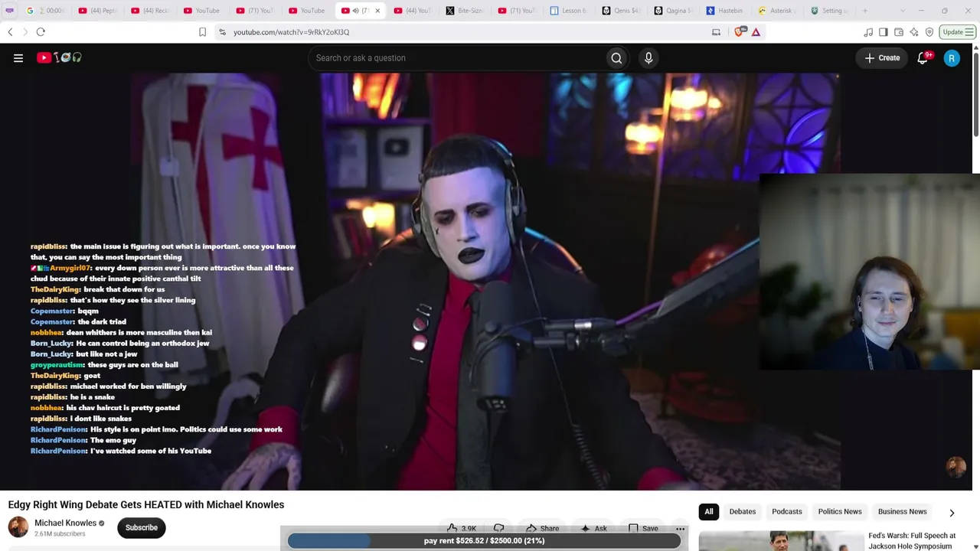Click the address bar URL

pyautogui.click(x=291, y=32)
